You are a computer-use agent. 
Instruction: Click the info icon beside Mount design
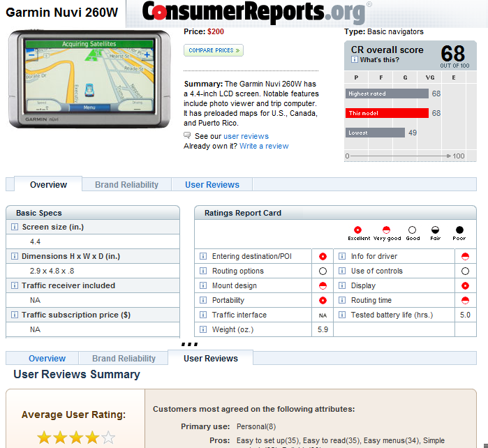pos(203,285)
